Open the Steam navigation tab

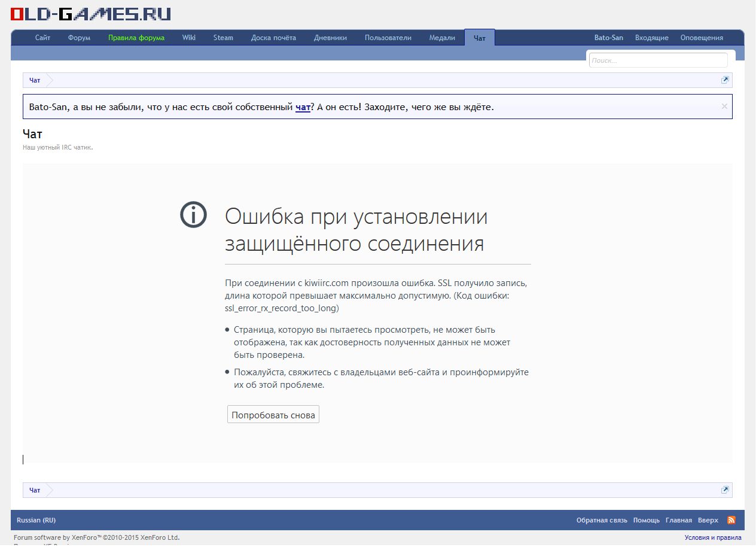point(223,38)
